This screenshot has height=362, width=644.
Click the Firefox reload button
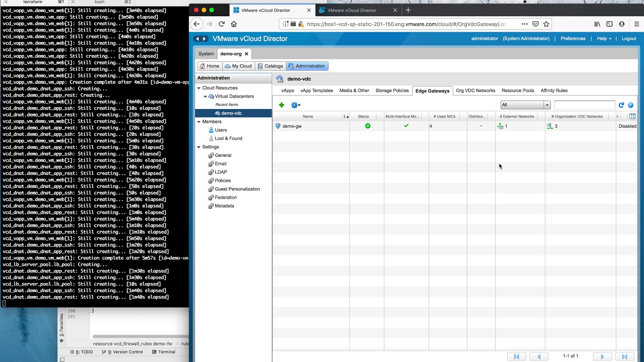point(221,24)
